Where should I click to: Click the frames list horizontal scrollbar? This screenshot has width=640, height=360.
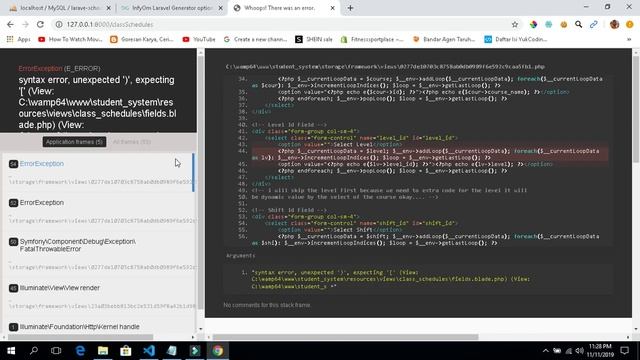(x=80, y=337)
